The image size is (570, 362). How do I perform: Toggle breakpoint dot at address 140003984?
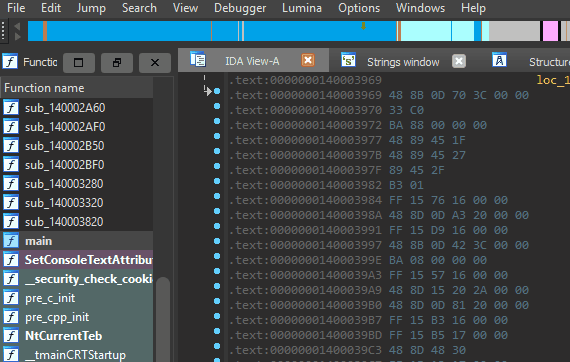click(217, 196)
